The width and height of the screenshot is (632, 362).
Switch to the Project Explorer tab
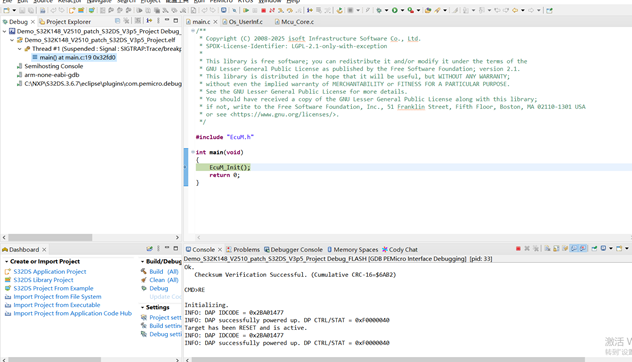pos(65,22)
